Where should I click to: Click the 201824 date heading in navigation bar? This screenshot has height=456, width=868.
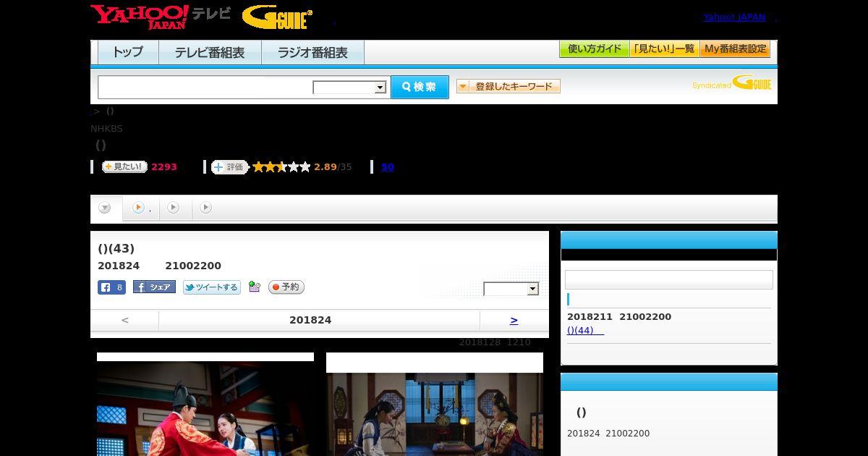310,320
